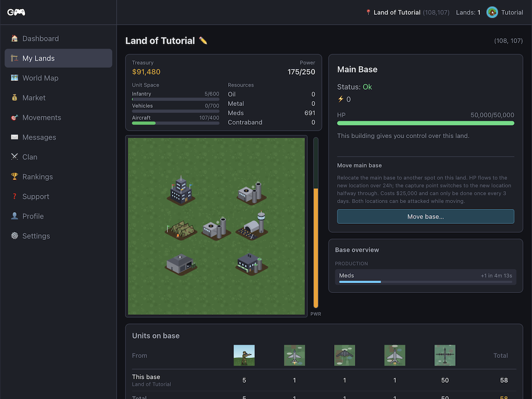The image size is (532, 399).
Task: Click the +1 in 4m 13s timer
Action: (x=496, y=276)
